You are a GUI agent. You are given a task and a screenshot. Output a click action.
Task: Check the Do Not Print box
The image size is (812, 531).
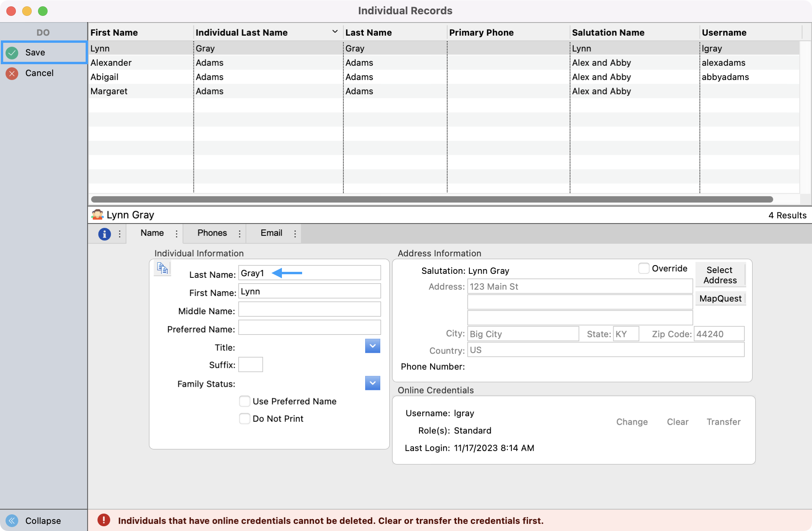[245, 419]
